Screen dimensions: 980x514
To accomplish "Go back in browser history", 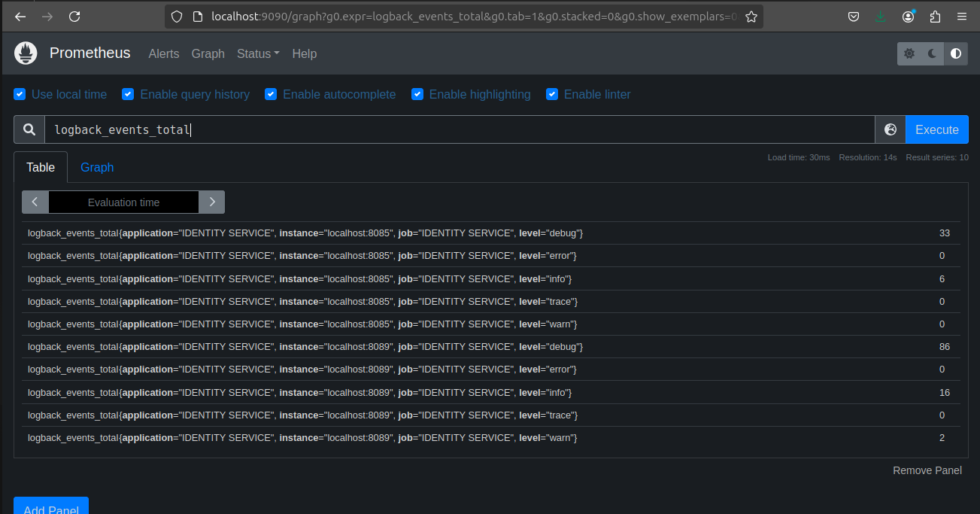I will [x=20, y=17].
